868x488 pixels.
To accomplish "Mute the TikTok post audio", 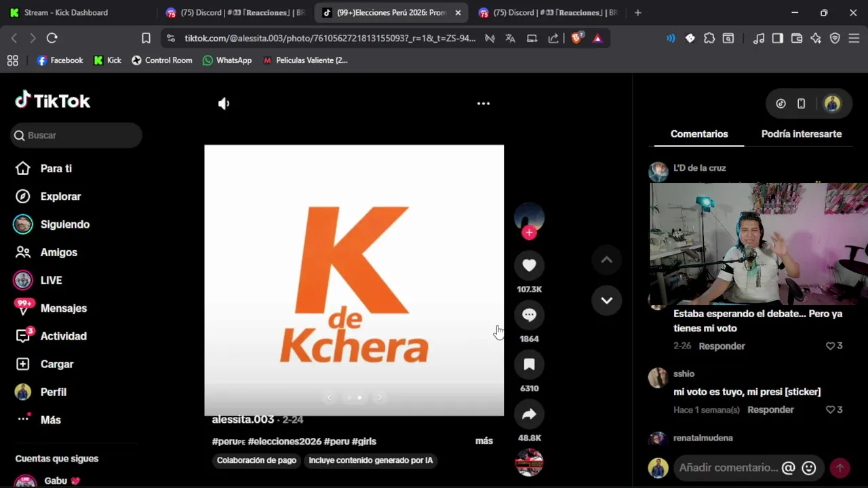I will [224, 104].
